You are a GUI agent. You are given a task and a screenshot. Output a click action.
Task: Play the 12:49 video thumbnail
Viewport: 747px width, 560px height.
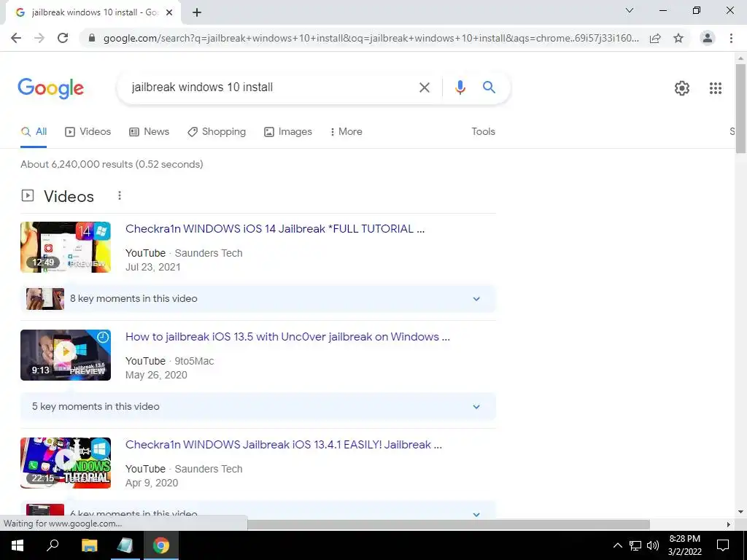[66, 247]
